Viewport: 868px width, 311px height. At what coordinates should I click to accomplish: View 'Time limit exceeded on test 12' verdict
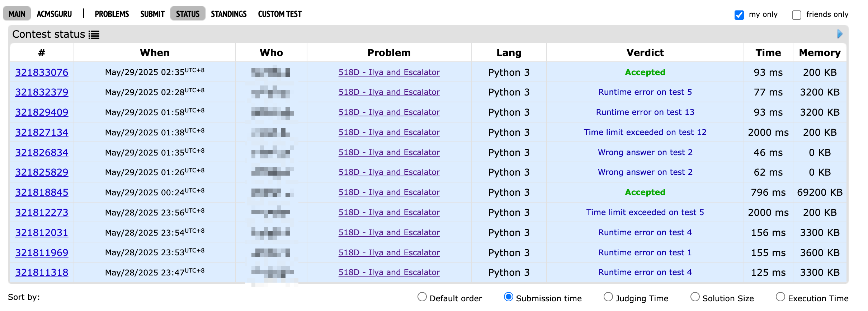[645, 132]
